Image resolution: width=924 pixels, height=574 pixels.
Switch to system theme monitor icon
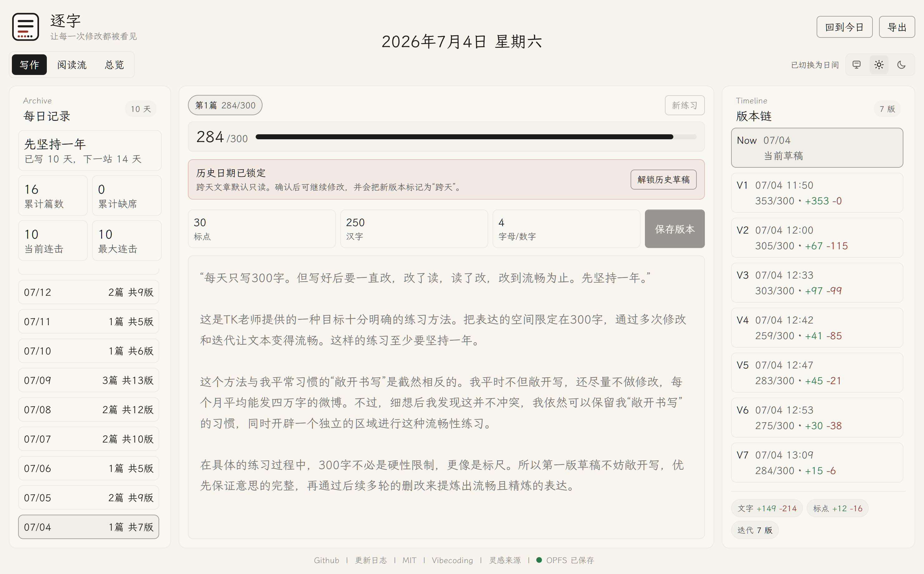[x=857, y=65]
